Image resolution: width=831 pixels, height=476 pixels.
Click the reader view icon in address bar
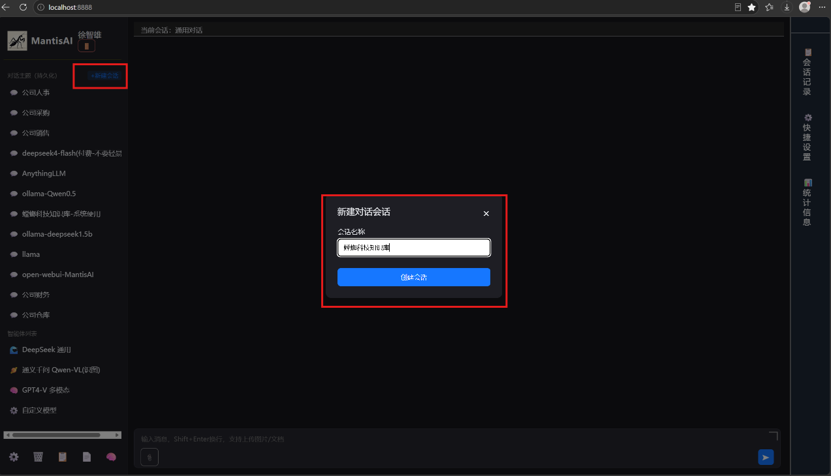coord(738,7)
